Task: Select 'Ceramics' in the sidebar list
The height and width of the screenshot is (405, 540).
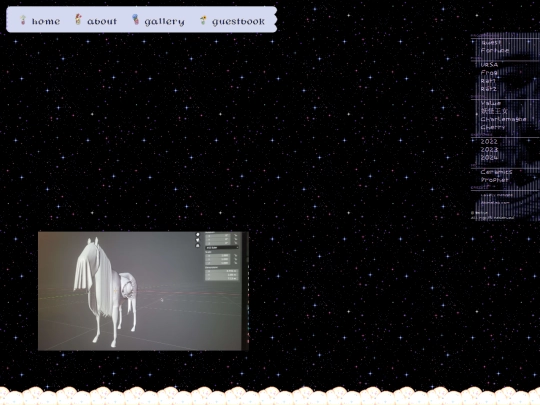Action: 497,172
